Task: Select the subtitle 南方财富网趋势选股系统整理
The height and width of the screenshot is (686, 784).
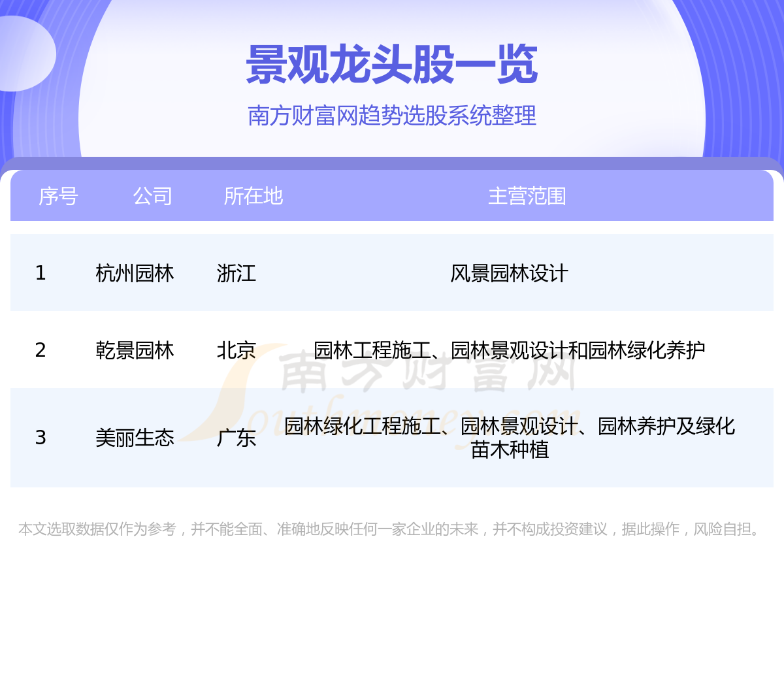Action: (x=392, y=116)
